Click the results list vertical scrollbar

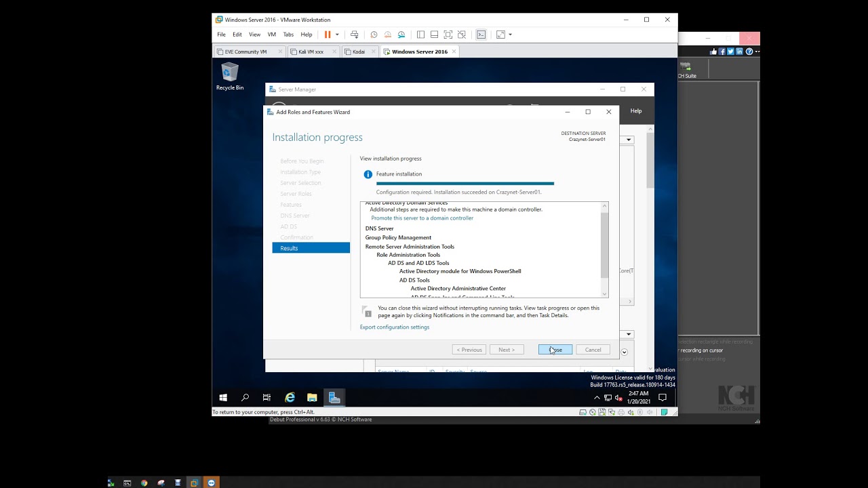(x=604, y=244)
